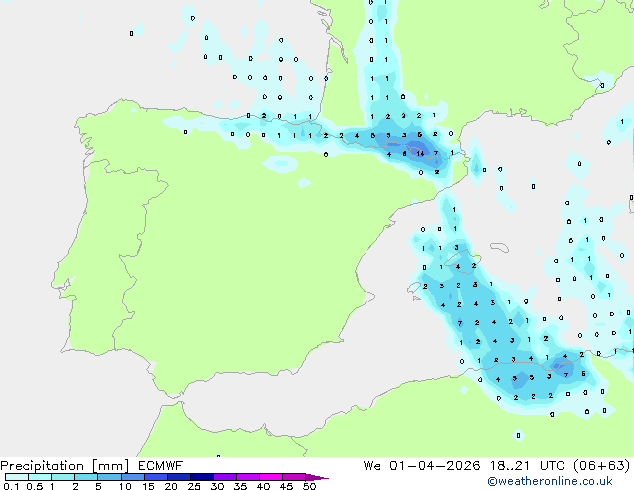The width and height of the screenshot is (634, 490).
Task: Click the date '01-04-2026' text
Action: (435, 466)
